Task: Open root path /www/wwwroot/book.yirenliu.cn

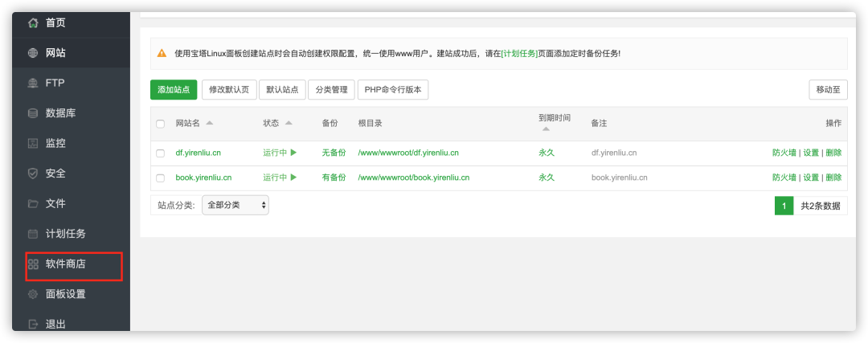Action: pyautogui.click(x=414, y=178)
